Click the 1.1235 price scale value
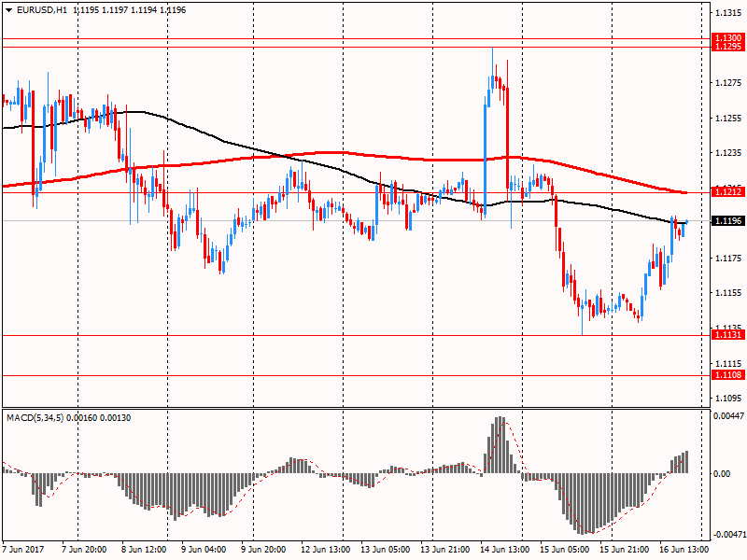The height and width of the screenshot is (560, 747). (x=729, y=153)
